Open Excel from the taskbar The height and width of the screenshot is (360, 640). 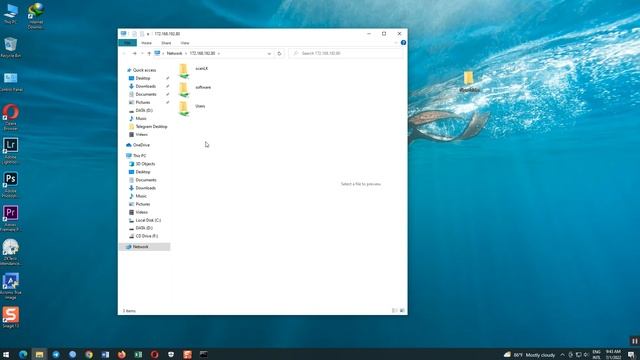[138, 354]
